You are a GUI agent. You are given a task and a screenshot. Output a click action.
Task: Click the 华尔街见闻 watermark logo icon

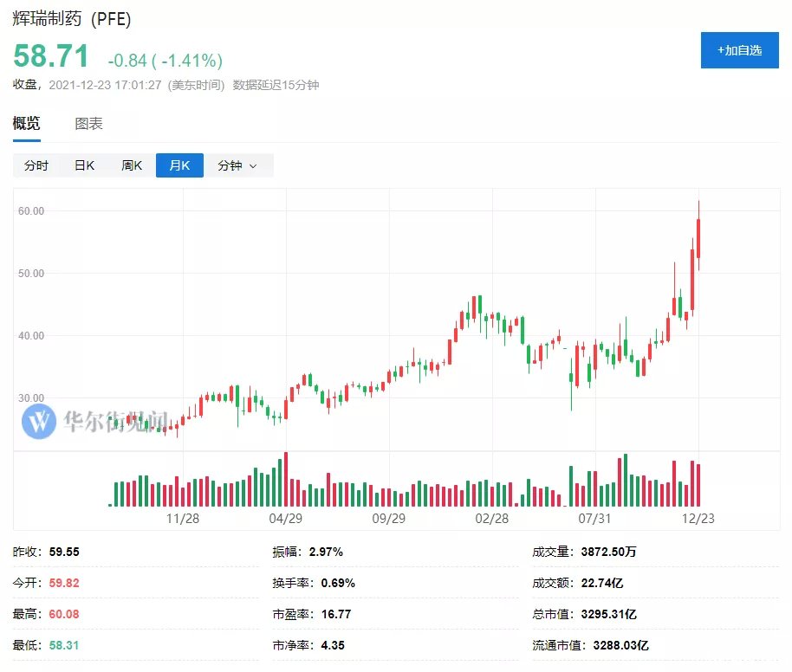pos(39,421)
